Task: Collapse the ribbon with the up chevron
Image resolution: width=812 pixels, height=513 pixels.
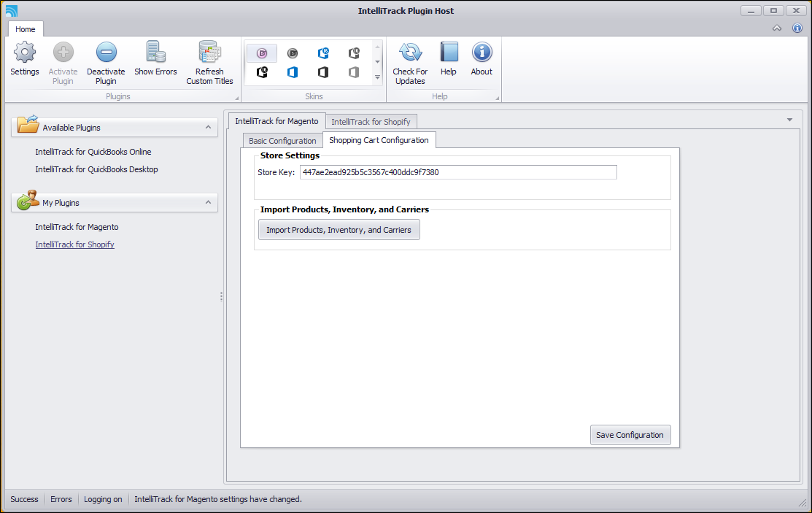Action: pos(777,28)
